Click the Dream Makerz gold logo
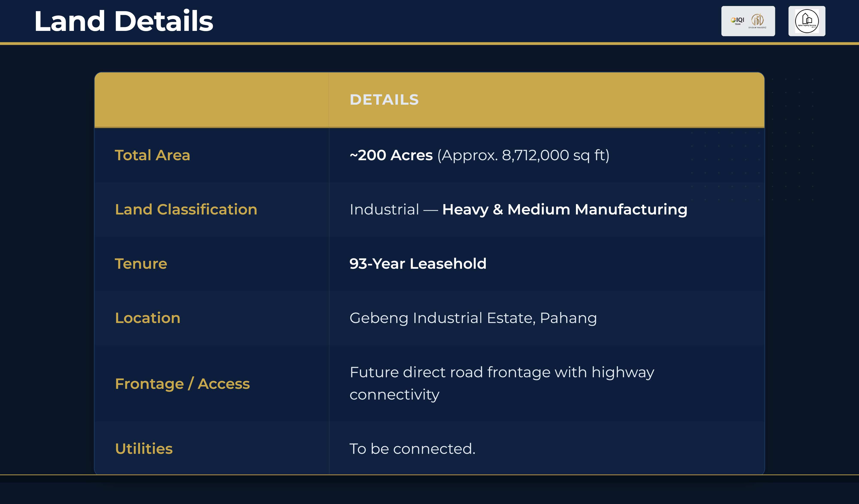 (757, 21)
